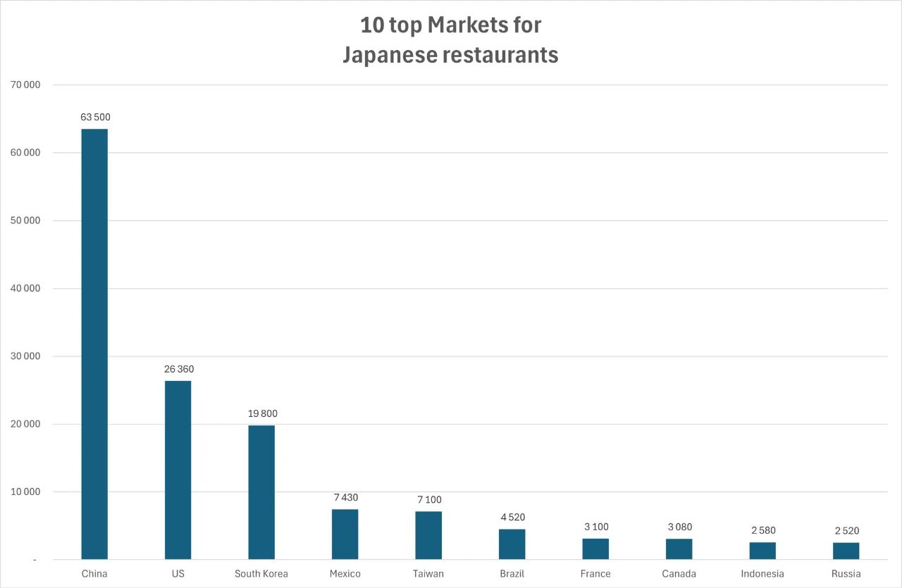Select the US bar
Screen dimensions: 902x588
[178, 470]
